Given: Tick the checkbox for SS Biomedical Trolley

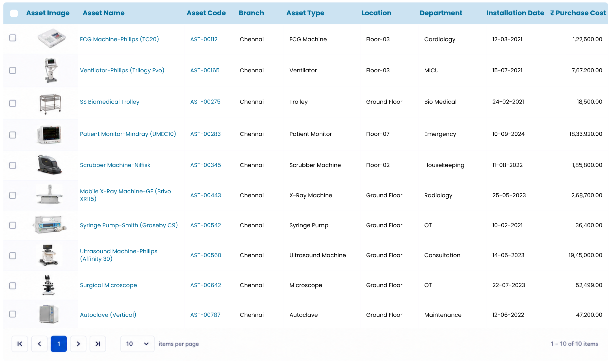Looking at the screenshot, I should [x=13, y=103].
